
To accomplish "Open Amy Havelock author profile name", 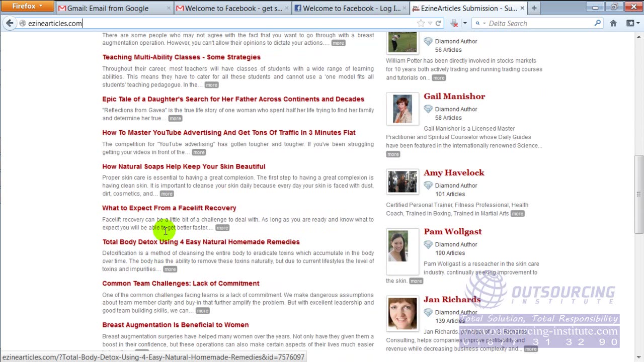I will click(x=454, y=173).
